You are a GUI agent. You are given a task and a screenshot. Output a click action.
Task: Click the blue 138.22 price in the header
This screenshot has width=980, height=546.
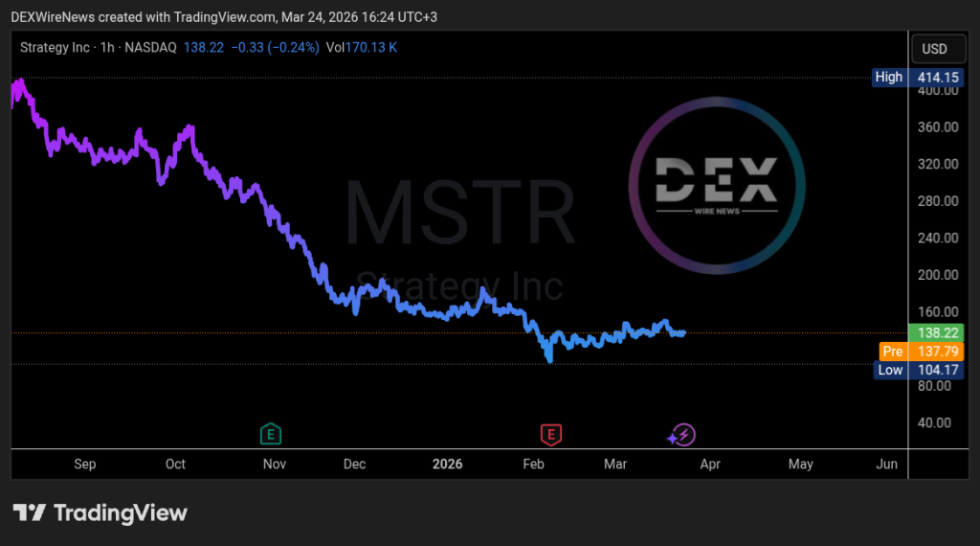(x=204, y=48)
